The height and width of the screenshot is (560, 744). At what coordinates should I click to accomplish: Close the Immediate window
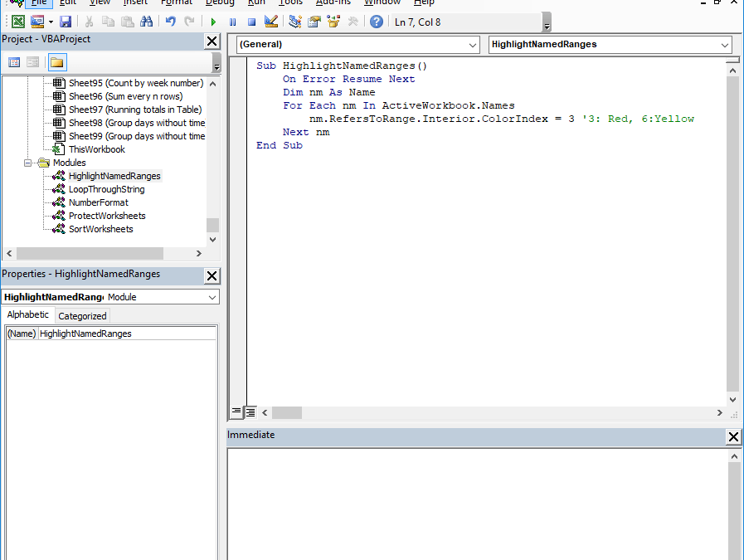click(733, 436)
